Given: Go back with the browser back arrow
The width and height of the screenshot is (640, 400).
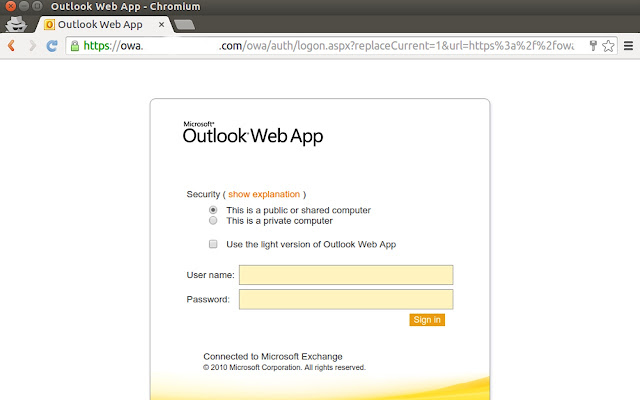Looking at the screenshot, I should [11, 45].
